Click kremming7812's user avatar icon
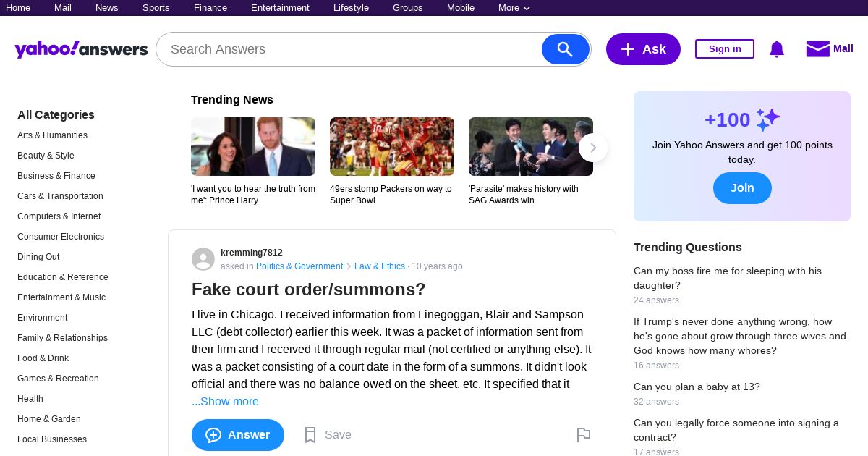The width and height of the screenshot is (868, 456). click(x=203, y=259)
